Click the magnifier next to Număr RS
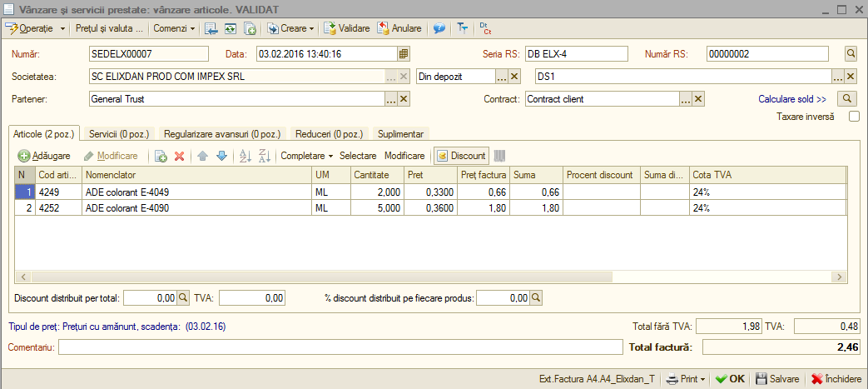 (x=851, y=54)
